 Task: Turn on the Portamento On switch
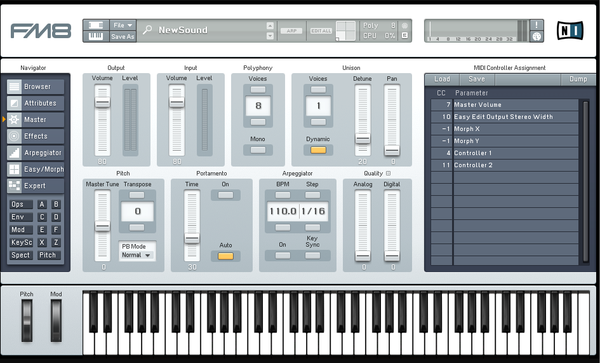[225, 195]
